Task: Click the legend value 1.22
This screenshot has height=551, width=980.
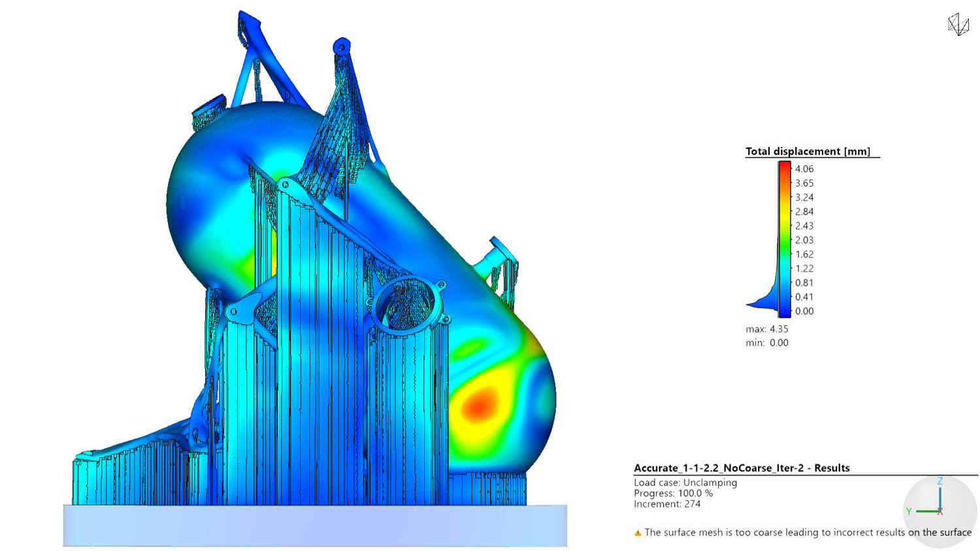Action: [804, 268]
